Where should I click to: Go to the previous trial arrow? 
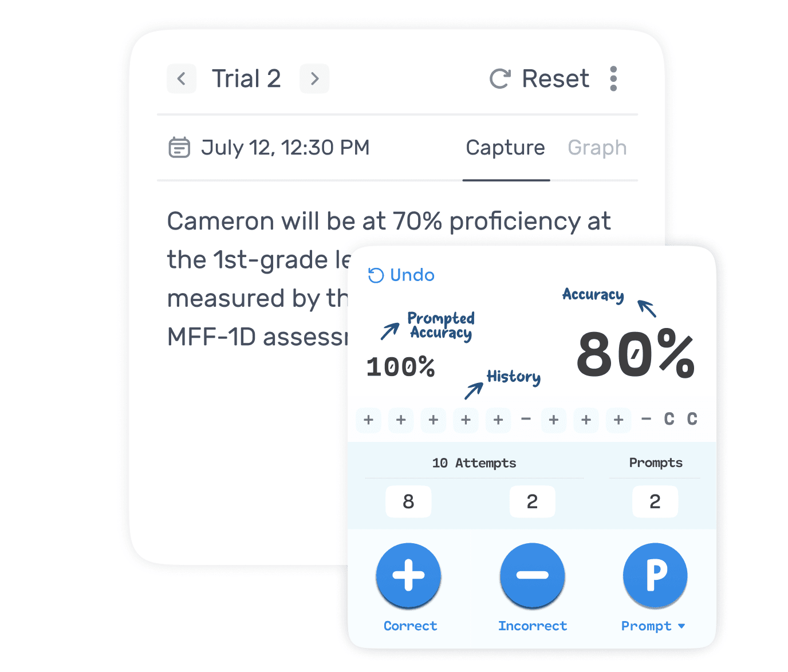(182, 78)
